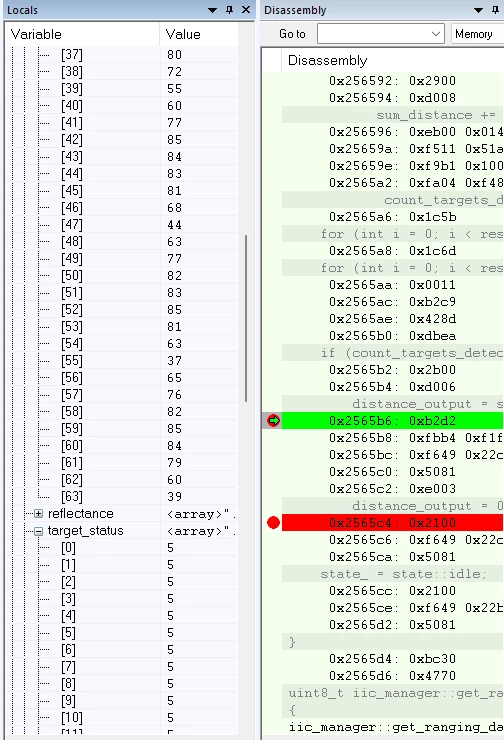Screen dimensions: 504x740
Task: Select the Value column header
Action: (199, 34)
